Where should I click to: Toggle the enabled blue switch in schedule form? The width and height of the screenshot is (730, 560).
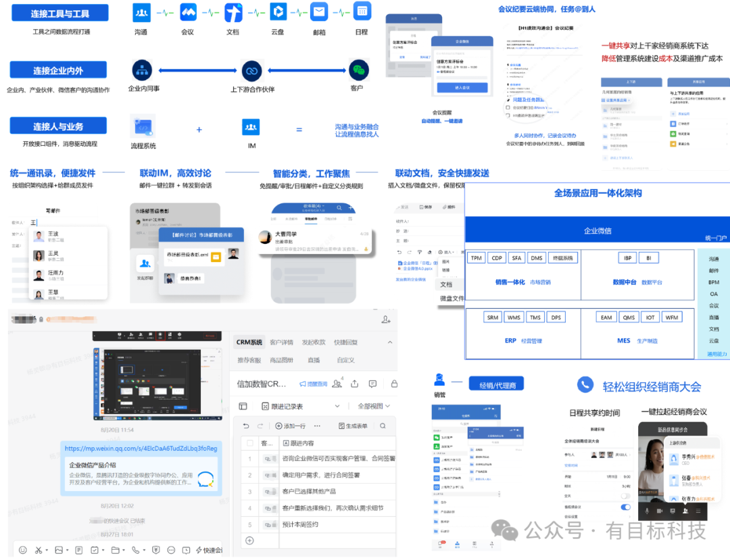click(625, 507)
